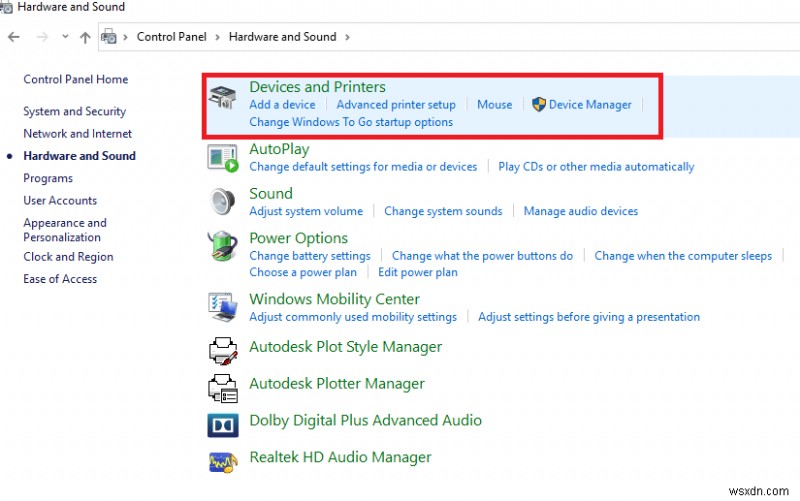Click the back navigation arrow

14,37
